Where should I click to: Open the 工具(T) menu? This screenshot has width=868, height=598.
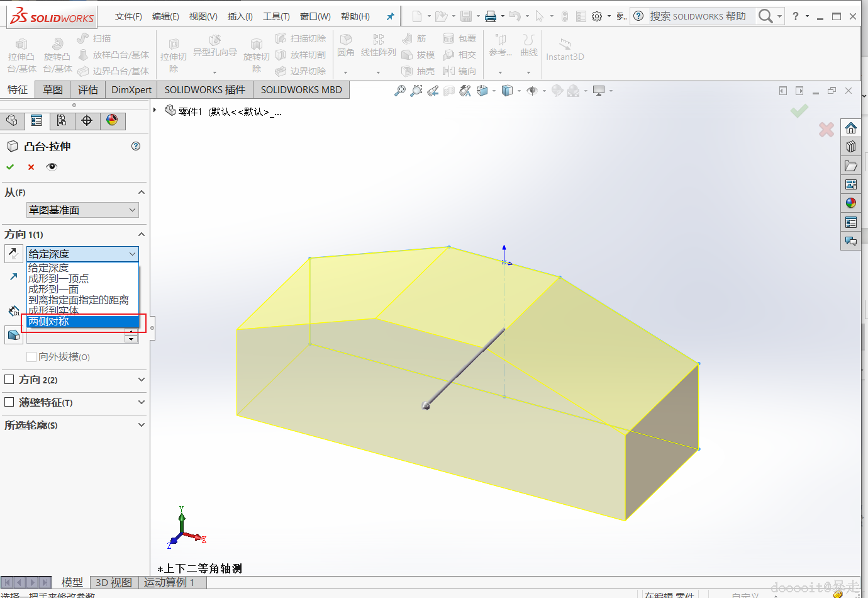[276, 16]
